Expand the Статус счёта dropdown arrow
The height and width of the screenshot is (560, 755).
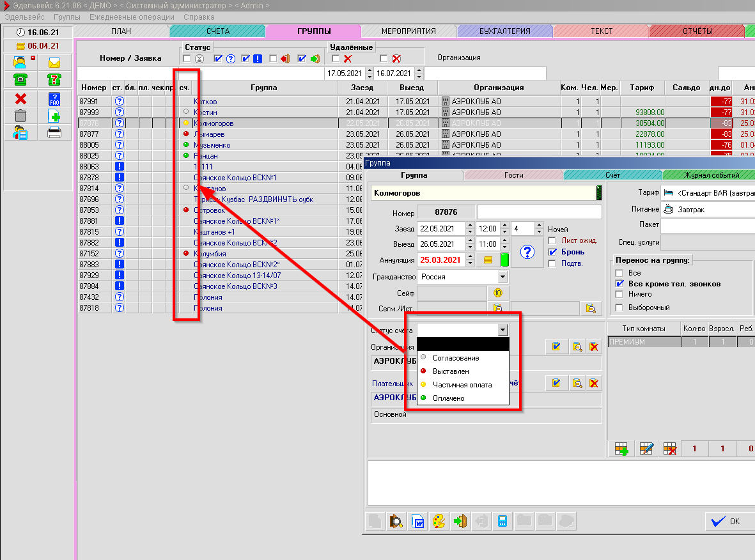tap(502, 330)
